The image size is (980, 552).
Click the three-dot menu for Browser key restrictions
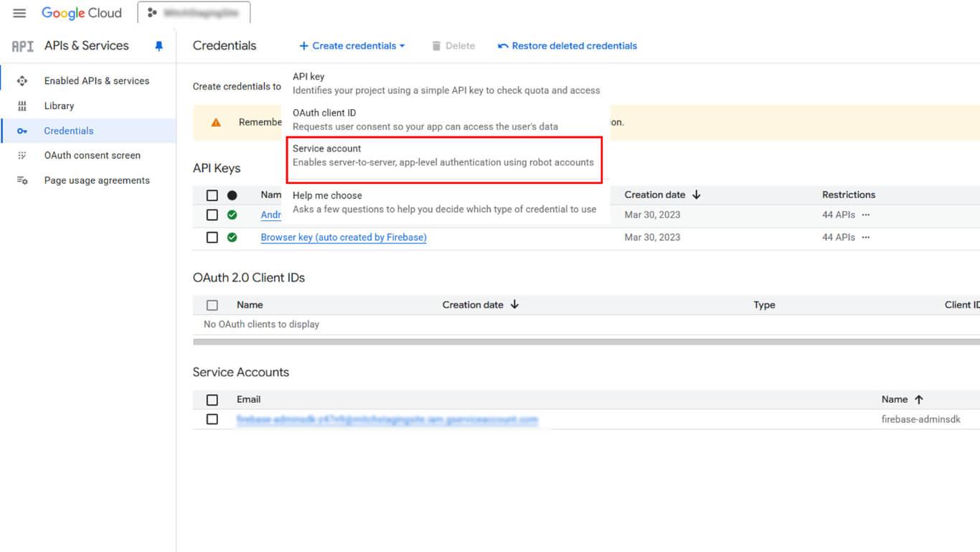point(866,238)
